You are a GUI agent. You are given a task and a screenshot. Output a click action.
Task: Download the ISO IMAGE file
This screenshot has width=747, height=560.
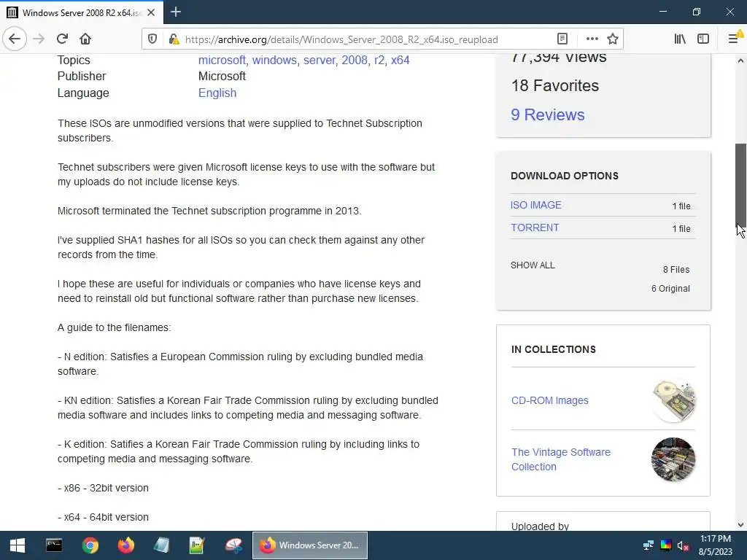click(x=536, y=205)
